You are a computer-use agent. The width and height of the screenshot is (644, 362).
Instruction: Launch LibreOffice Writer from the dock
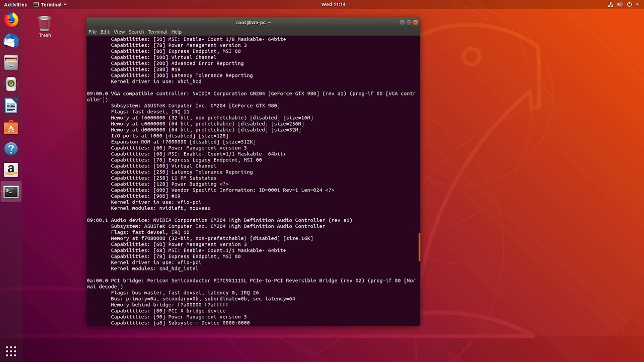click(11, 106)
